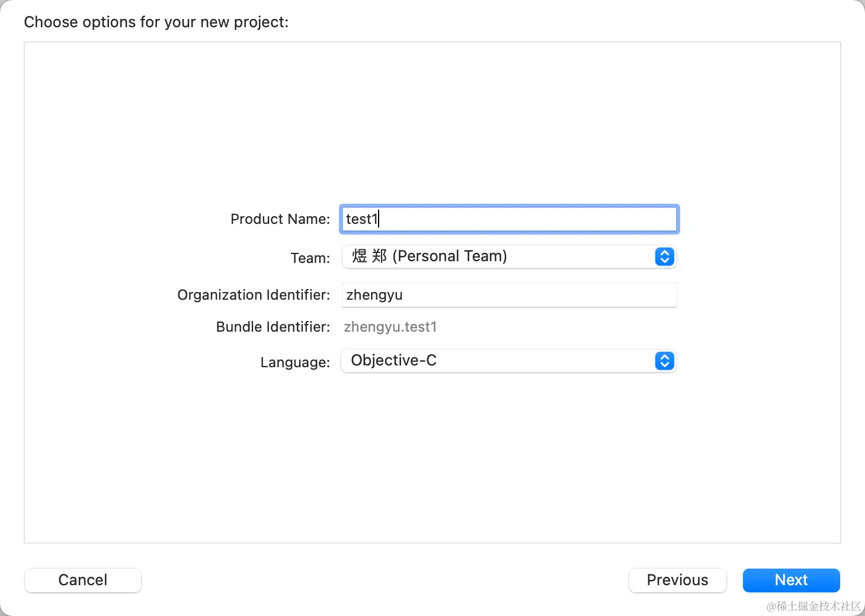Viewport: 865px width, 616px height.
Task: Click the greyed zhengyu.test1 bundle identifier value
Action: [x=390, y=327]
